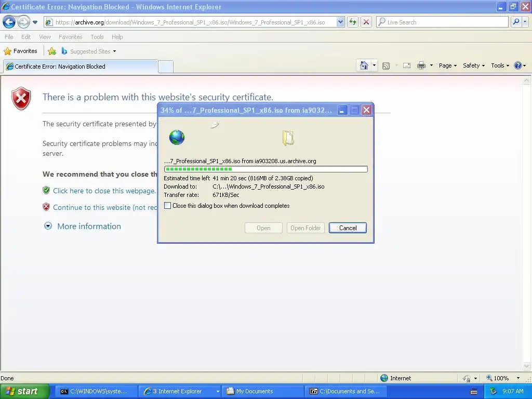Open a new blank tab

click(166, 66)
